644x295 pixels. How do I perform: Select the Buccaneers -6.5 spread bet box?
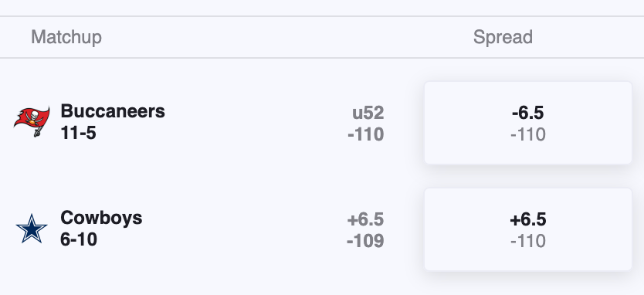[527, 123]
